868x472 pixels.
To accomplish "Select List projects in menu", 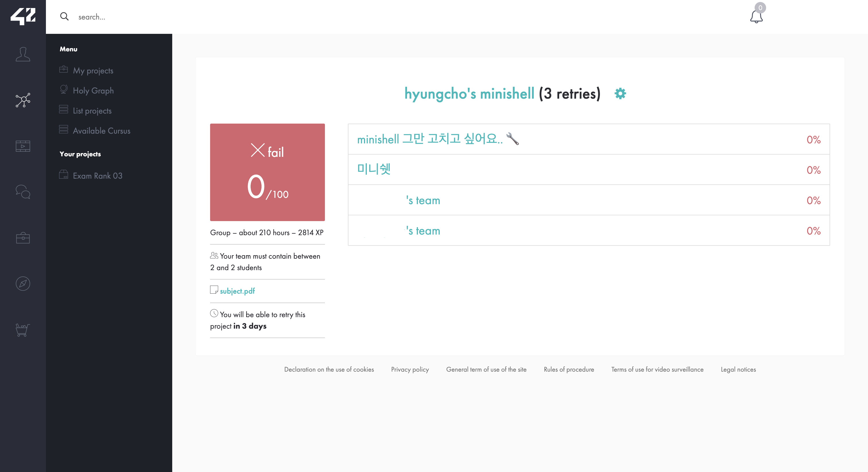I will coord(92,111).
